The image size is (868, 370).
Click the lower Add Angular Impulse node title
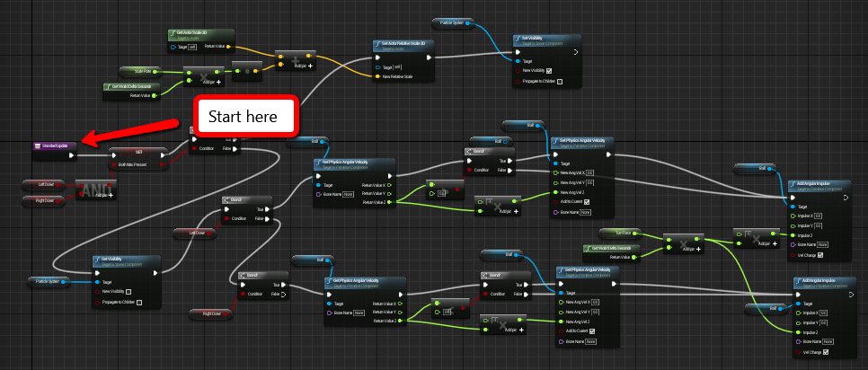(x=819, y=281)
